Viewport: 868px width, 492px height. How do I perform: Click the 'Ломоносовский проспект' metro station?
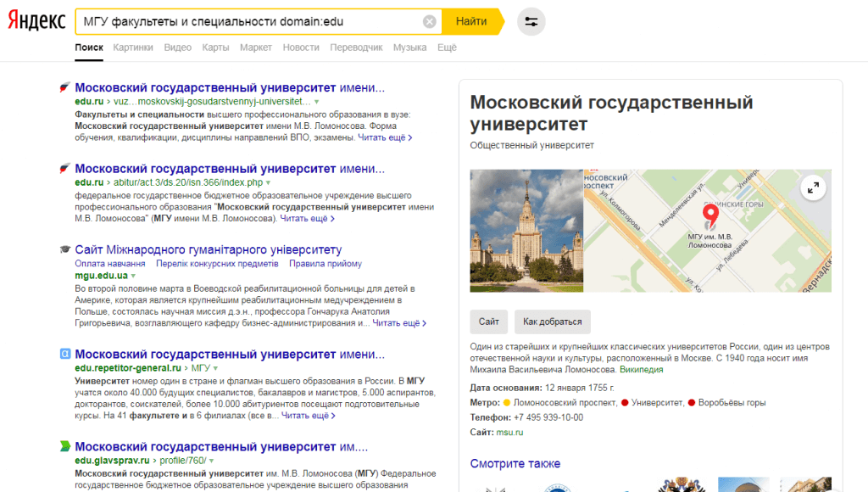pos(565,403)
